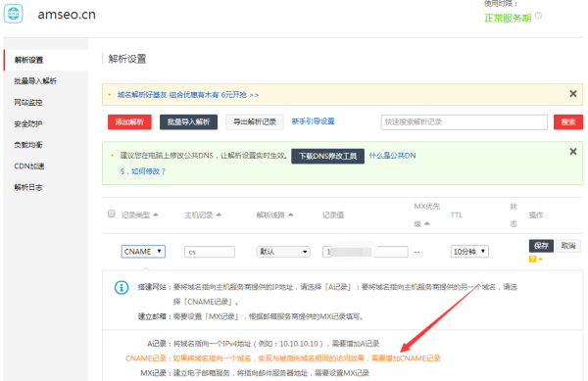Tick the select-all records checkbox

coord(112,214)
